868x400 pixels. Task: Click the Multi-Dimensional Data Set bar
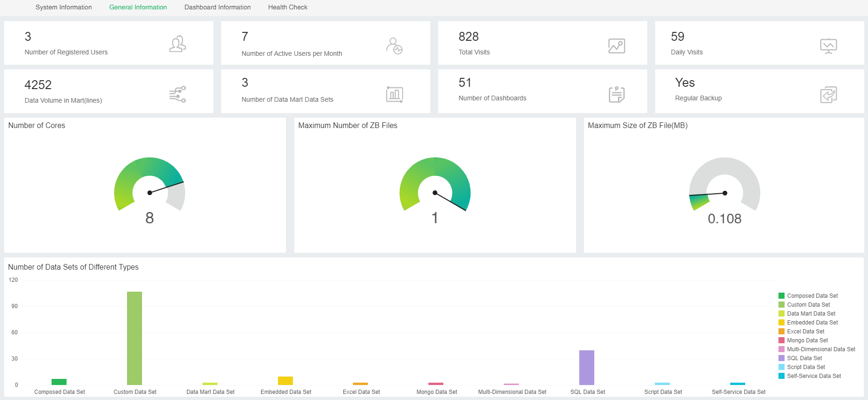[511, 384]
